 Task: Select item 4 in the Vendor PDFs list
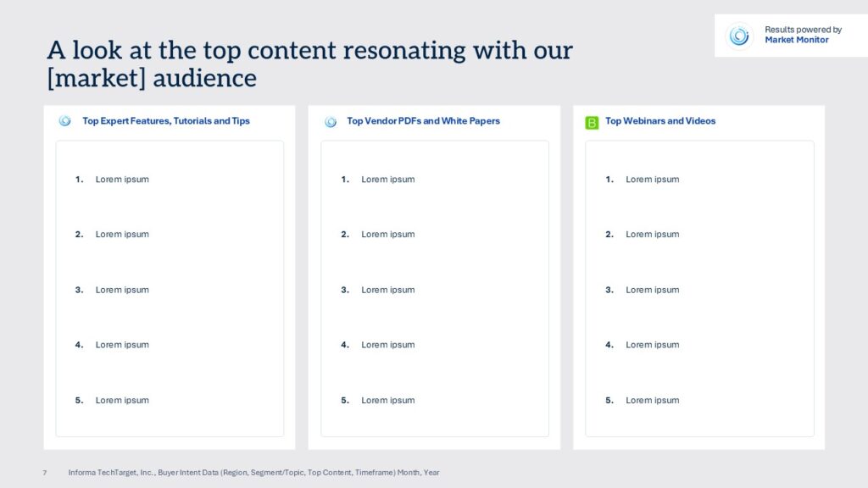click(387, 345)
